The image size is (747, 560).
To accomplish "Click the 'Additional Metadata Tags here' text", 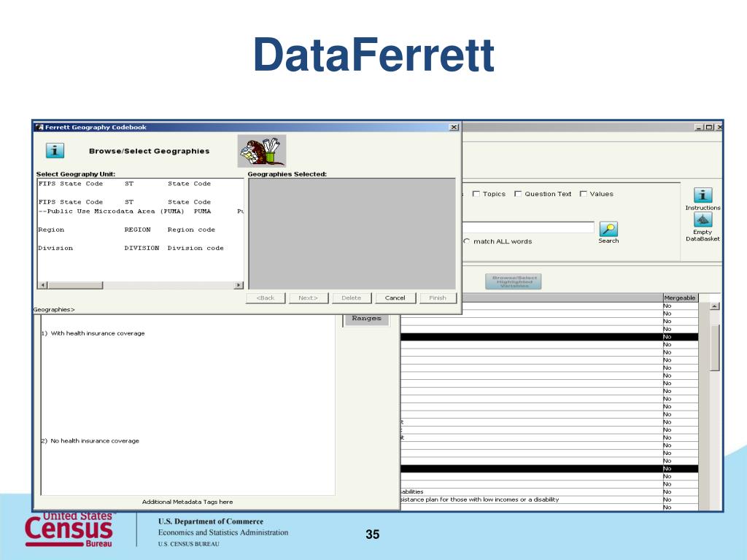I will 187,502.
